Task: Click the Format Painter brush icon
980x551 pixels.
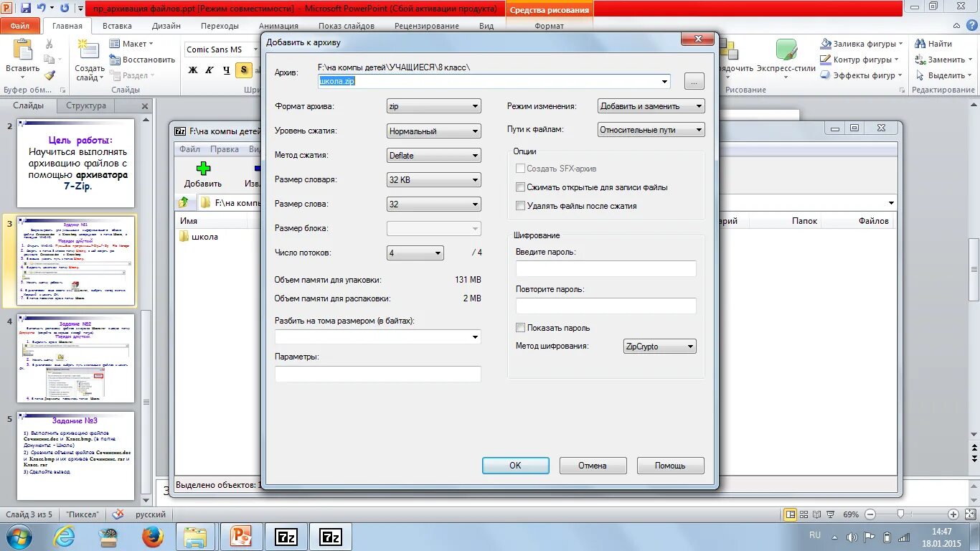Action: [x=50, y=75]
